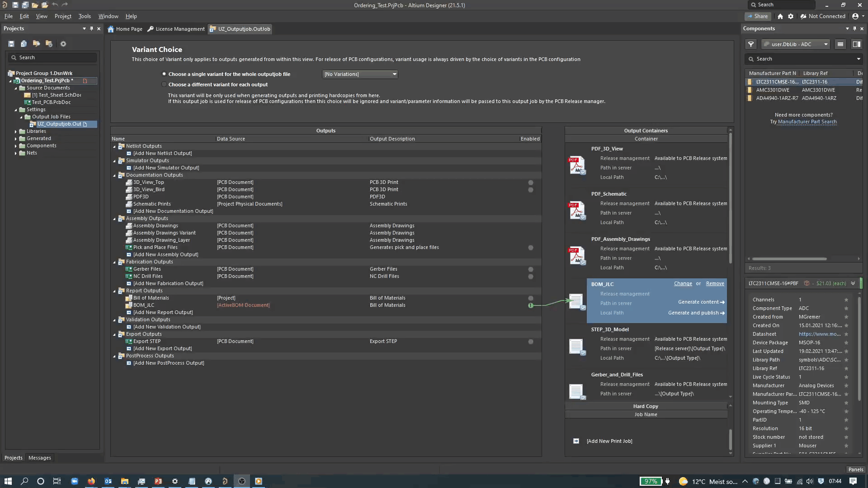This screenshot has width=868, height=488.
Task: Open the Project menu
Action: pyautogui.click(x=63, y=16)
